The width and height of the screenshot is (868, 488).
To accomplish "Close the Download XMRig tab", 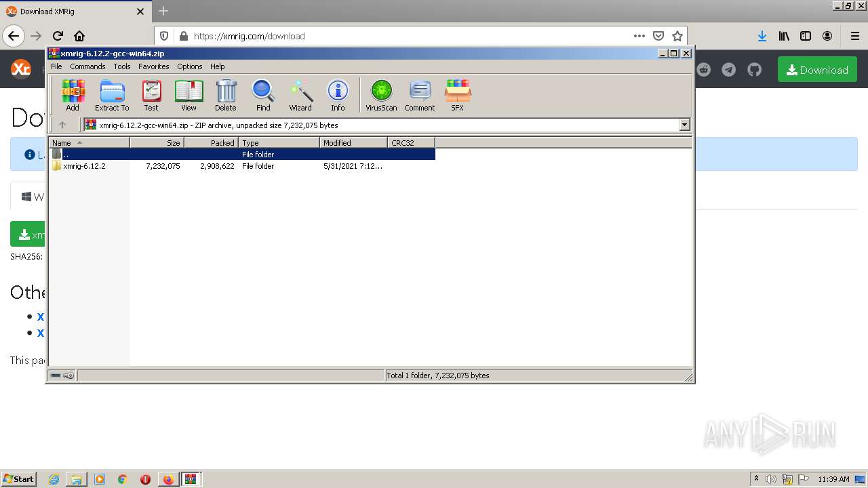I will click(x=140, y=12).
